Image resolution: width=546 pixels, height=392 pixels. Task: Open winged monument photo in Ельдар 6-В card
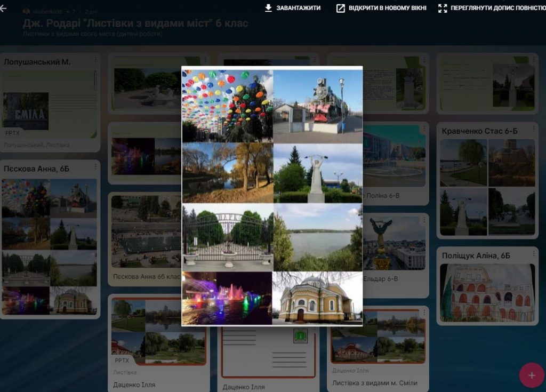394,243
